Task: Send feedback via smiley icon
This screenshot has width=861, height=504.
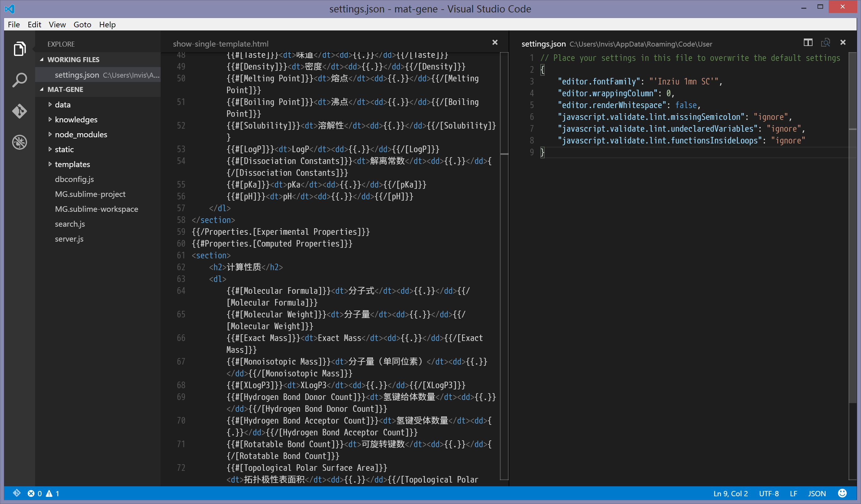Action: [842, 493]
